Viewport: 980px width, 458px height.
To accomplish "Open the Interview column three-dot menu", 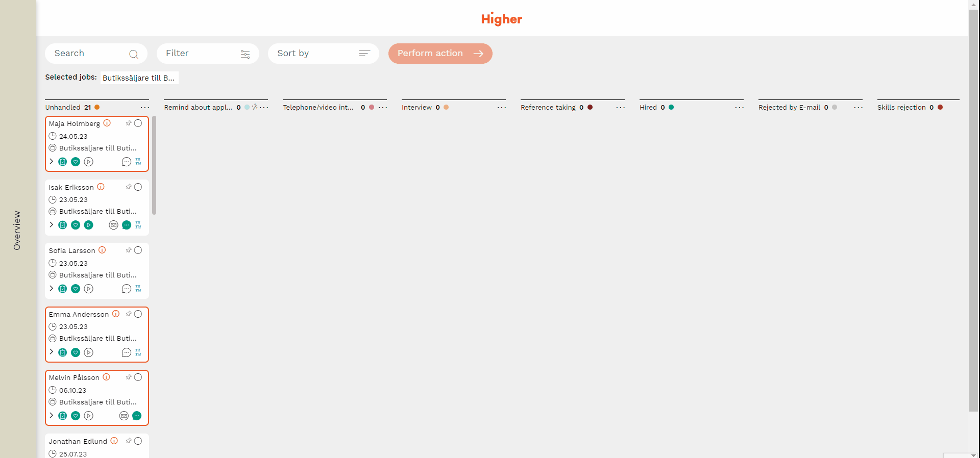I will (502, 108).
